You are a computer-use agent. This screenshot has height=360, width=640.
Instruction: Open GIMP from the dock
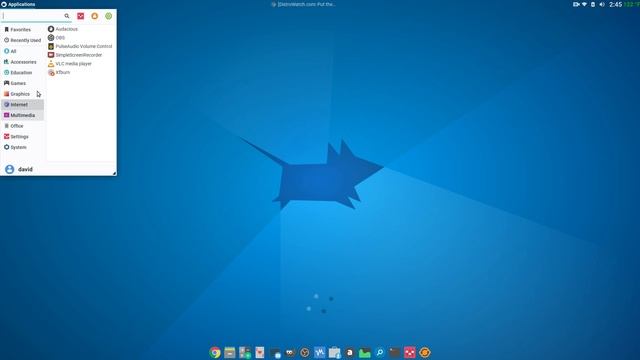(x=290, y=352)
